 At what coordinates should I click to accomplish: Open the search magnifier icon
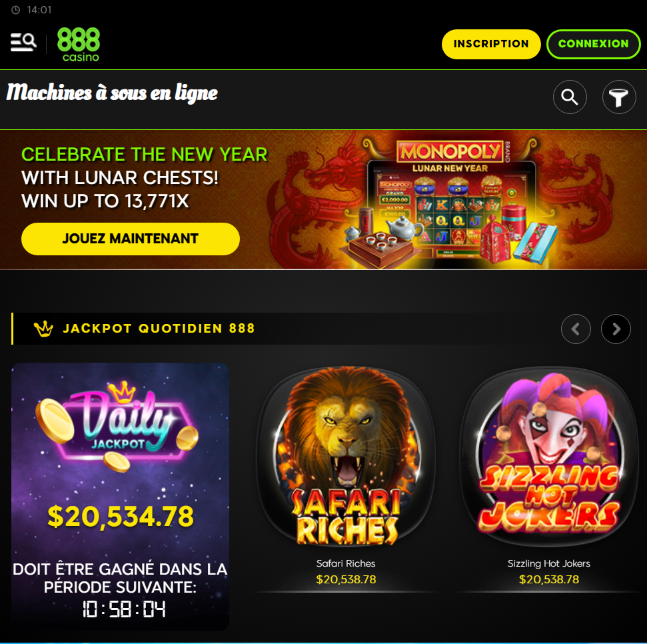[x=570, y=97]
